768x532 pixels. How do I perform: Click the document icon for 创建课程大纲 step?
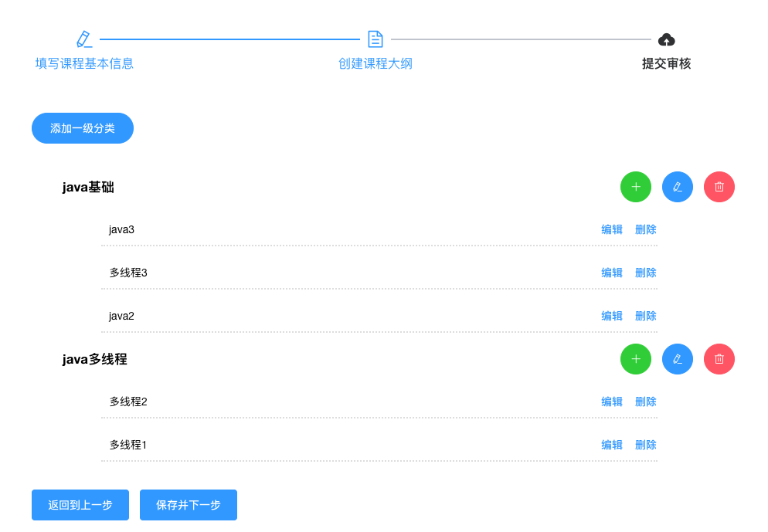[x=375, y=39]
